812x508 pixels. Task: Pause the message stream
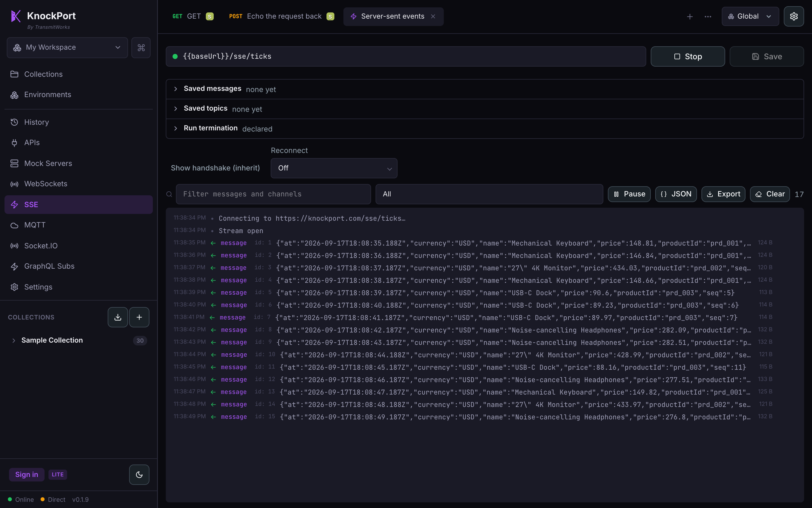click(629, 194)
